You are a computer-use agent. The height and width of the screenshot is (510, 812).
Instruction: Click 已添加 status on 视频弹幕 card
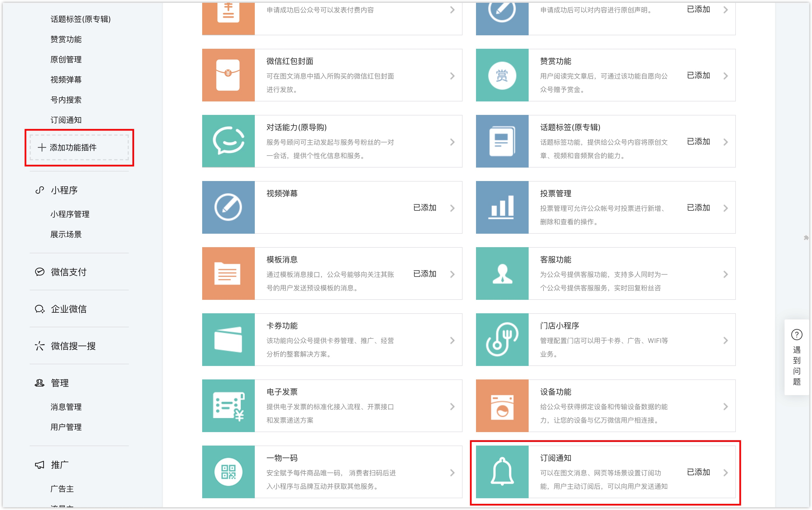coord(424,208)
